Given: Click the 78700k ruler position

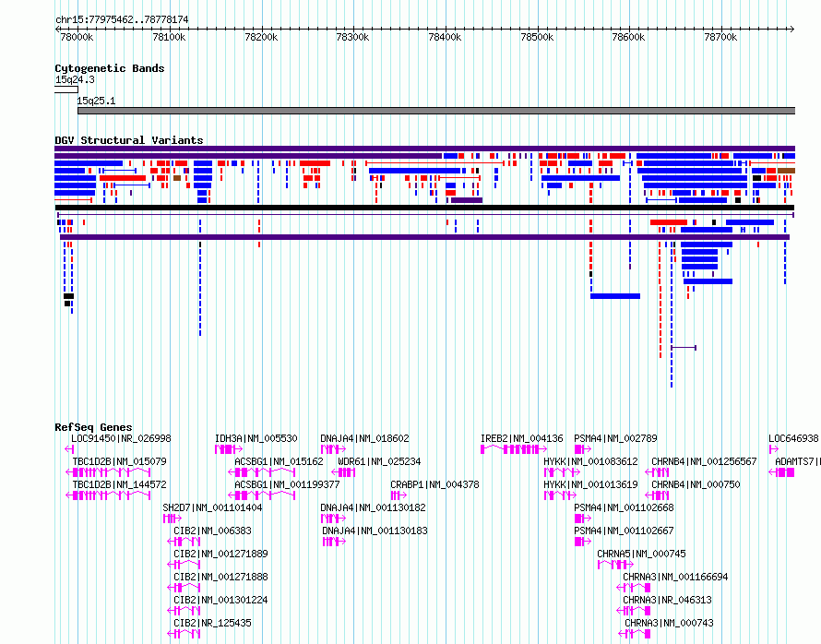Looking at the screenshot, I should coord(720,37).
